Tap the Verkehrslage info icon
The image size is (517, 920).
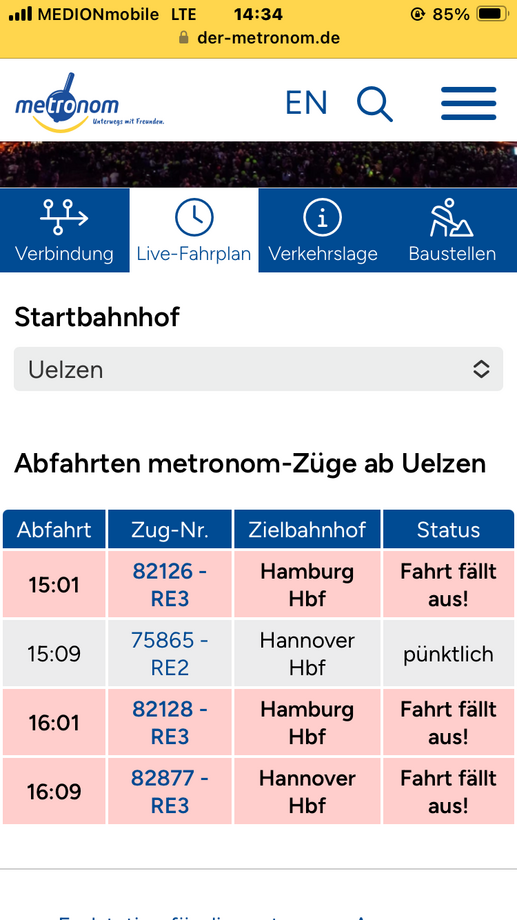pyautogui.click(x=323, y=217)
